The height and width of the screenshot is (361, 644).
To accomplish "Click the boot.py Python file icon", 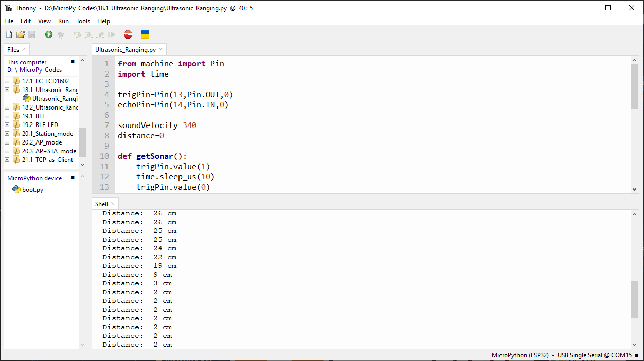I will 16,189.
